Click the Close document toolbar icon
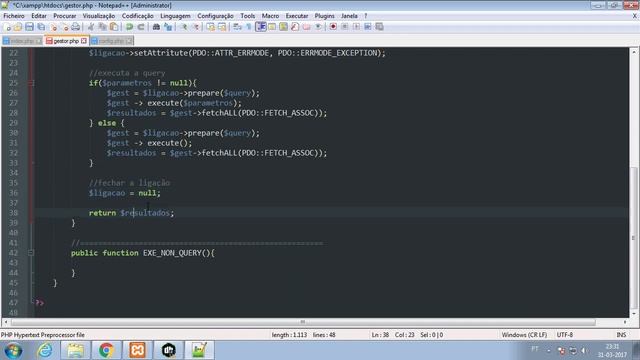Viewport: 640px width, 360px height. point(53,27)
